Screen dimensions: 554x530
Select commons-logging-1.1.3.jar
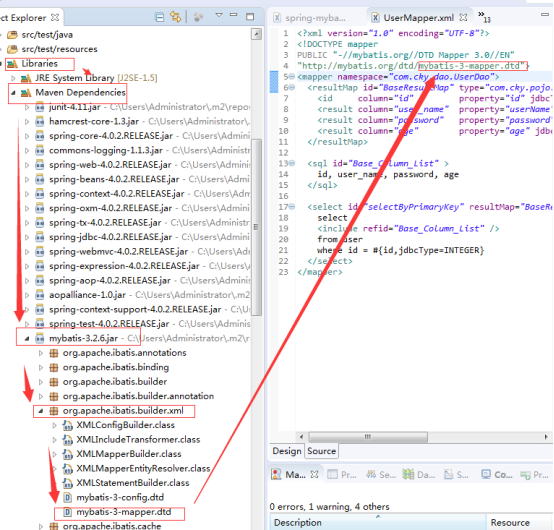coord(106,151)
